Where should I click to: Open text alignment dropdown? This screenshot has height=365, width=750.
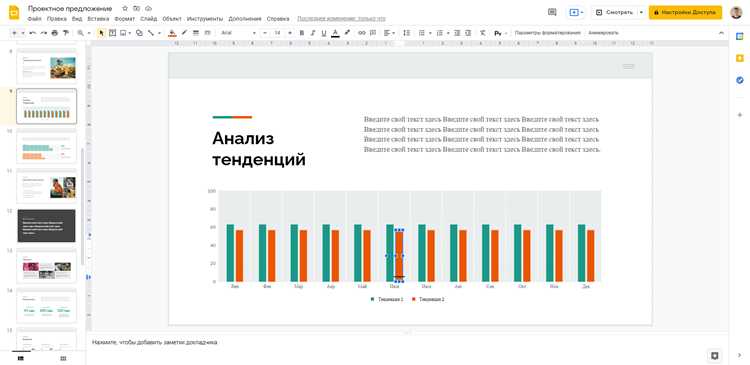pyautogui.click(x=389, y=33)
